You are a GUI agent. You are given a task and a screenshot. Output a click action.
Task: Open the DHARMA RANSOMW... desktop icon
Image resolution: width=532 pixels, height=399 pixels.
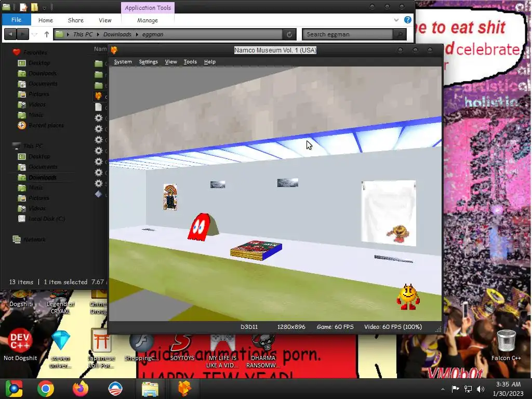click(263, 351)
